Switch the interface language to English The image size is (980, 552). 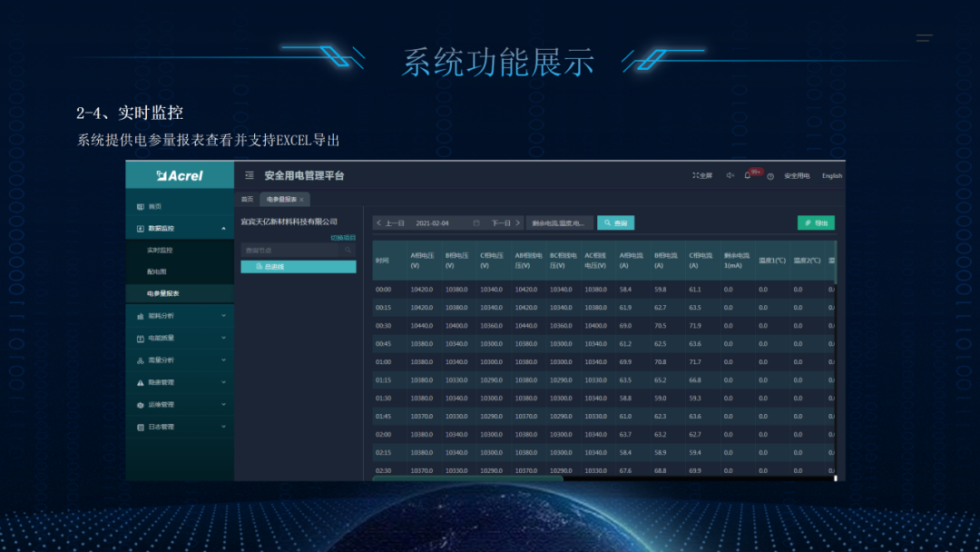[x=830, y=176]
